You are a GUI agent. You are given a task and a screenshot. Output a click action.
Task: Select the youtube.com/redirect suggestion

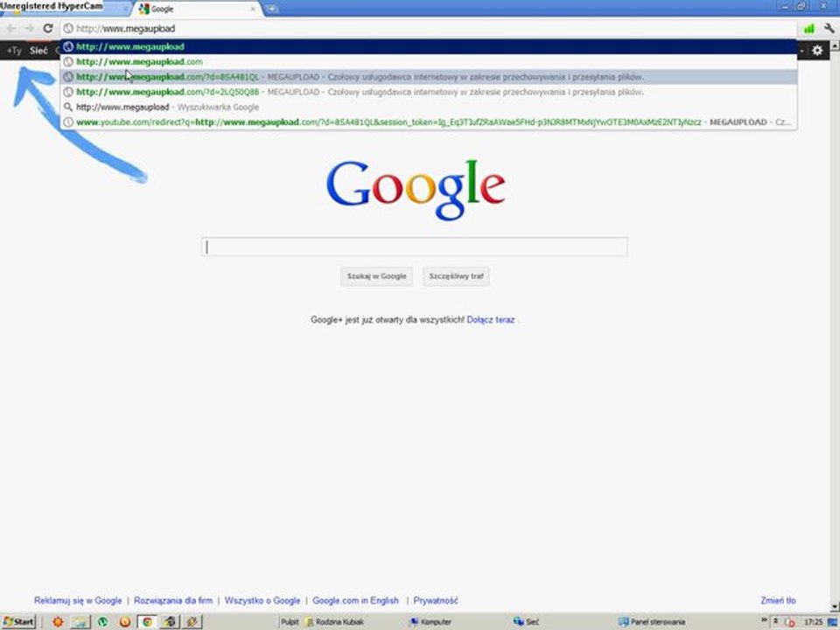click(x=429, y=122)
